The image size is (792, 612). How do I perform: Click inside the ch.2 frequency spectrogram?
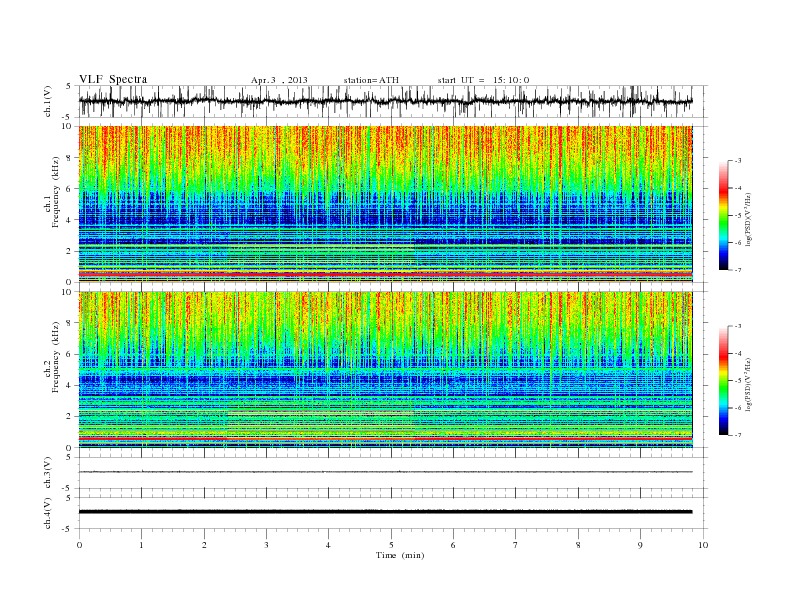coord(386,370)
